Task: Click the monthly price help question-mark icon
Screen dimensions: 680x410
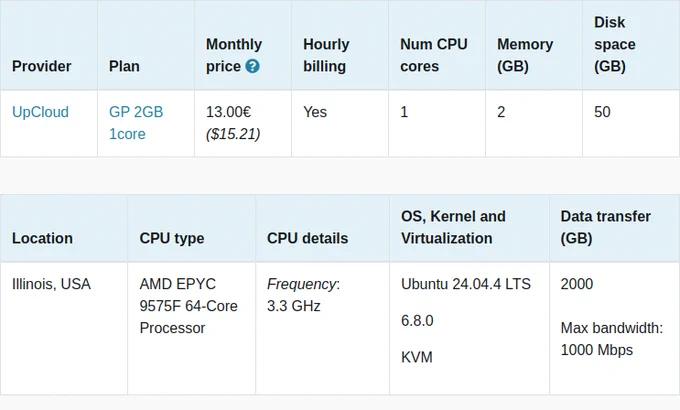Action: [x=252, y=66]
